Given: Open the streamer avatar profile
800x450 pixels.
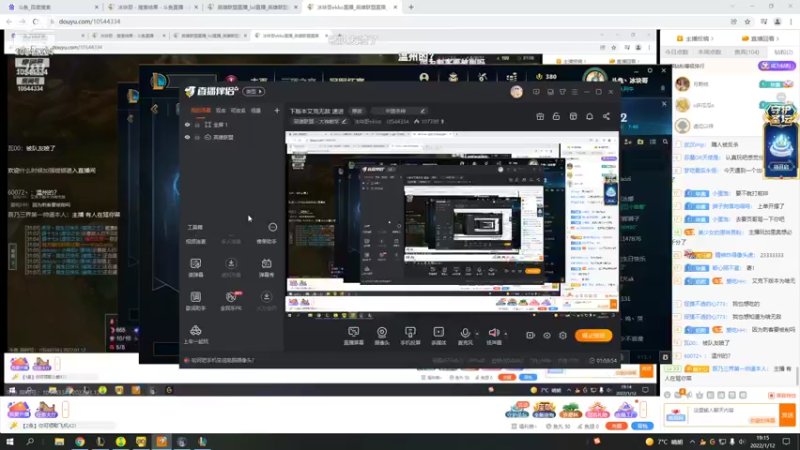Looking at the screenshot, I should (x=516, y=92).
